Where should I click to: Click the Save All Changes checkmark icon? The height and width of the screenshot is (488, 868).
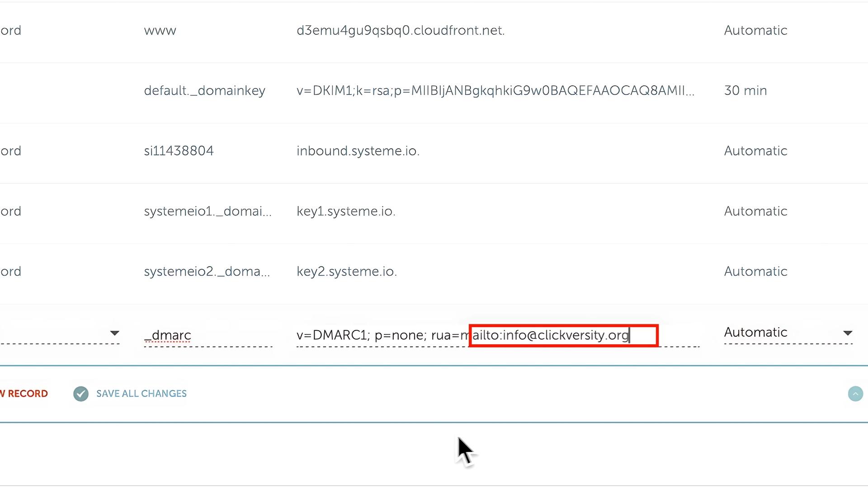[x=81, y=394]
